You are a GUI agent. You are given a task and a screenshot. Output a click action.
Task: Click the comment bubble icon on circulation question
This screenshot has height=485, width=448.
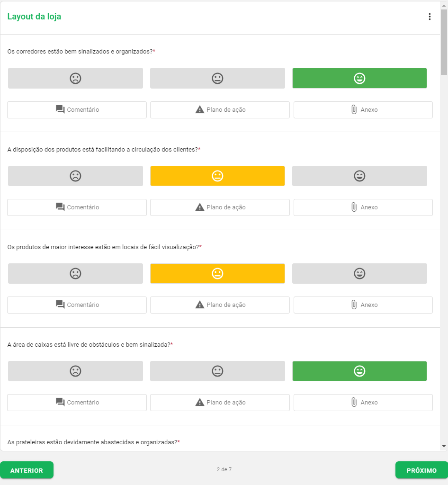(77, 207)
